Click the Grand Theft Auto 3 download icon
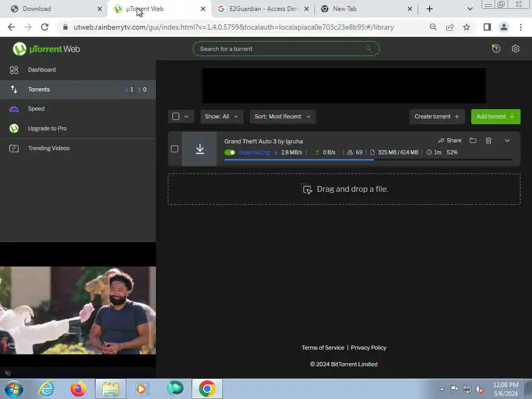This screenshot has height=399, width=532. (x=199, y=149)
